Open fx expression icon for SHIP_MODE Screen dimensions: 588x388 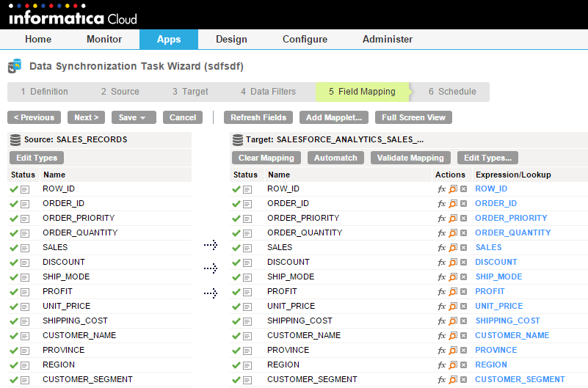(x=442, y=277)
